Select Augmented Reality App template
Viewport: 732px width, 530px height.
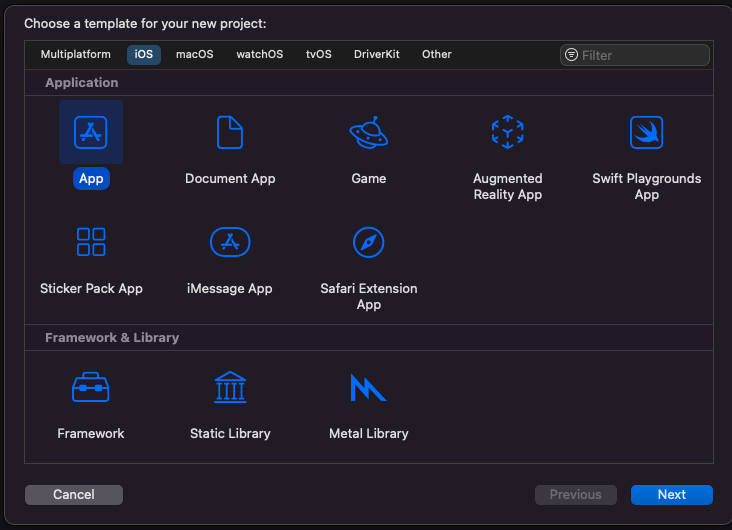(507, 133)
